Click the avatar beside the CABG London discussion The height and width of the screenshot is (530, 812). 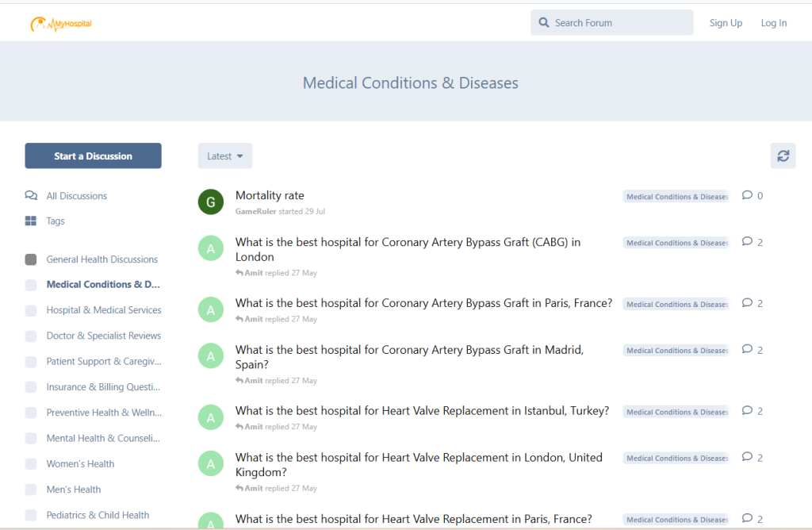pyautogui.click(x=210, y=248)
